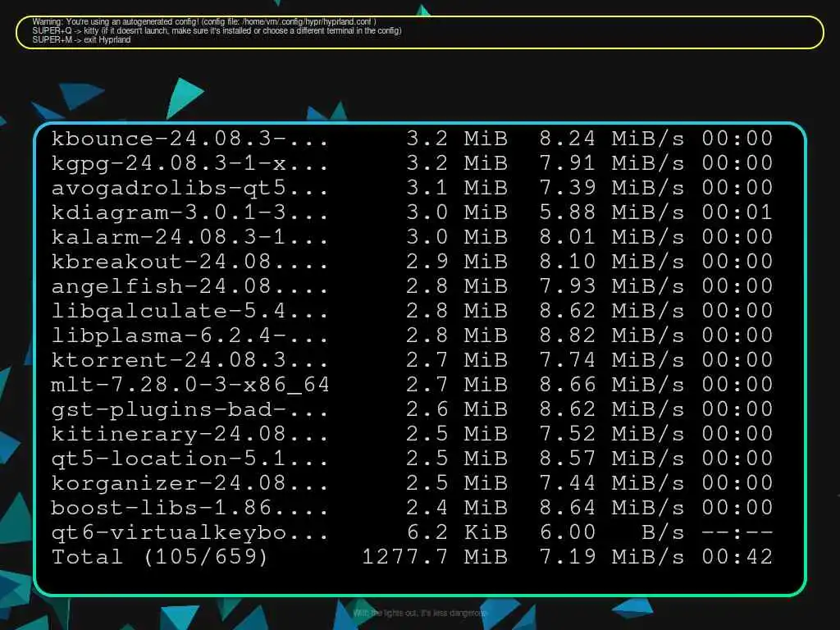Image resolution: width=840 pixels, height=630 pixels.
Task: Click the 7.52 MiB/s speed on kitinerary row
Action: click(612, 435)
